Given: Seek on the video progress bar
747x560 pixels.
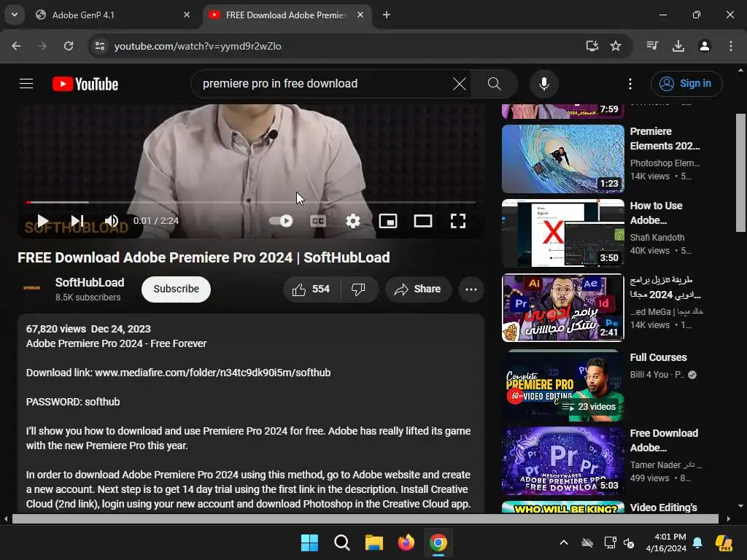Looking at the screenshot, I should point(251,203).
